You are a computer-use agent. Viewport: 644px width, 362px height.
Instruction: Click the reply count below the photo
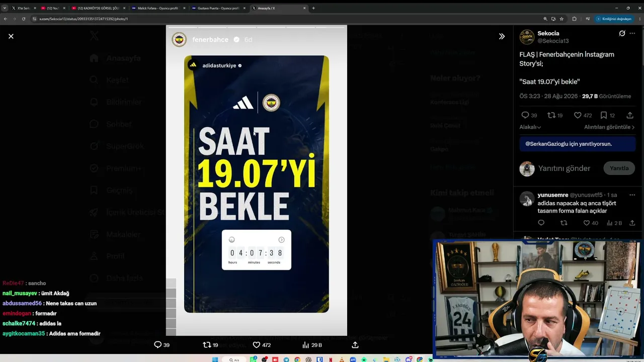[x=162, y=345]
